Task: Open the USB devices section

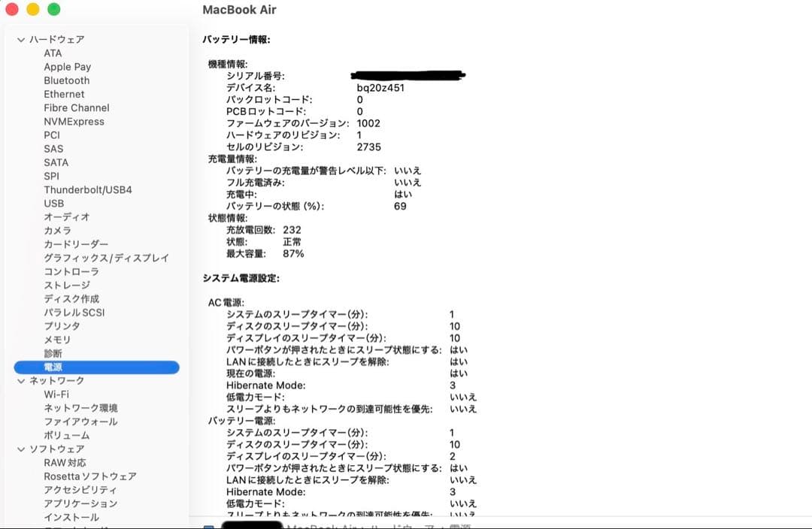Action: [53, 203]
